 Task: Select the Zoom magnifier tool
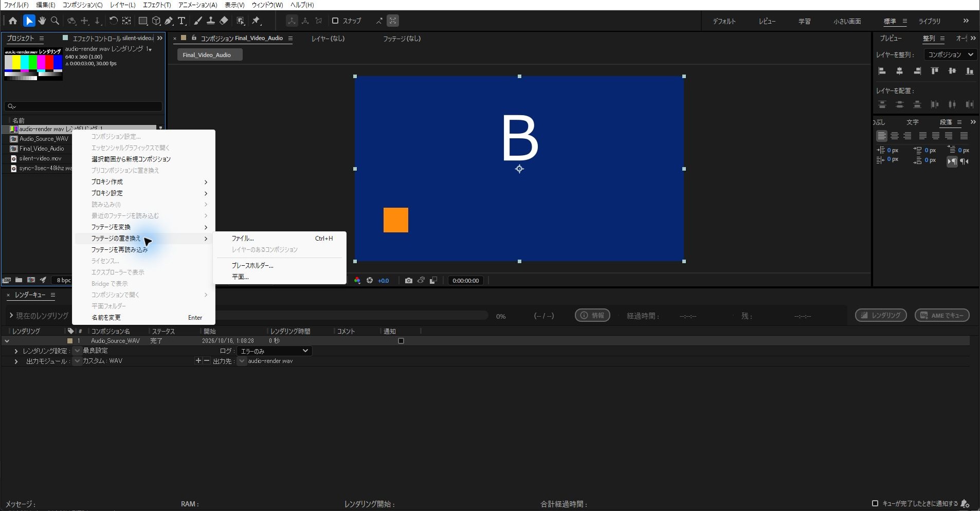[x=55, y=21]
